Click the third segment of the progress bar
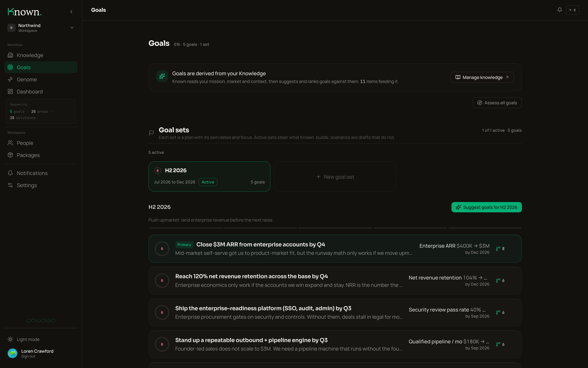The width and height of the screenshot is (588, 368). (335, 228)
